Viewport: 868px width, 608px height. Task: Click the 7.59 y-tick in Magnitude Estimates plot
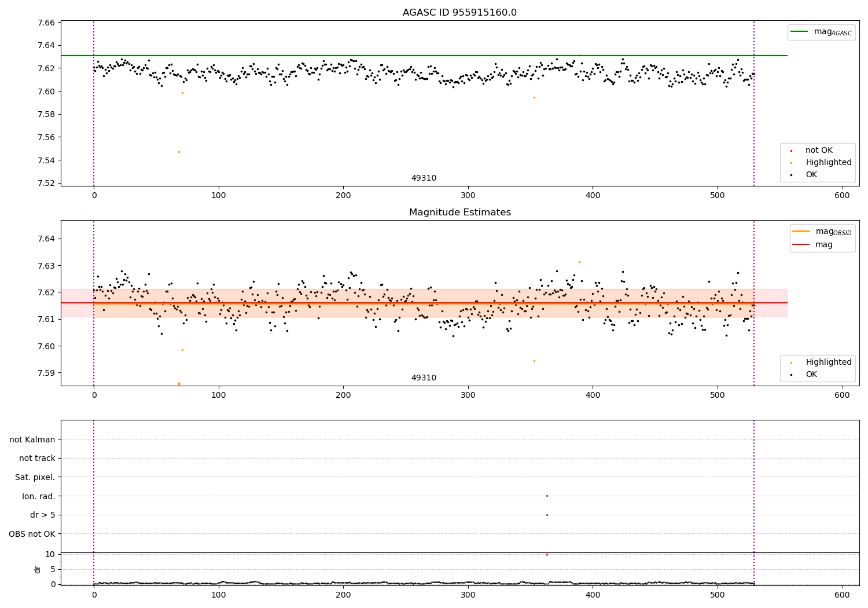(x=46, y=373)
